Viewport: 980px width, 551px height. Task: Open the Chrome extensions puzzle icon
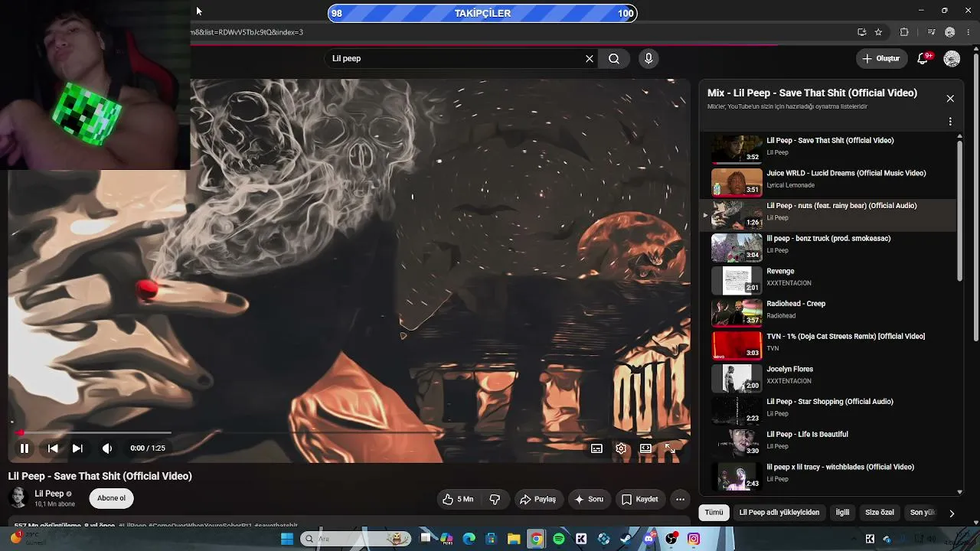coord(904,32)
